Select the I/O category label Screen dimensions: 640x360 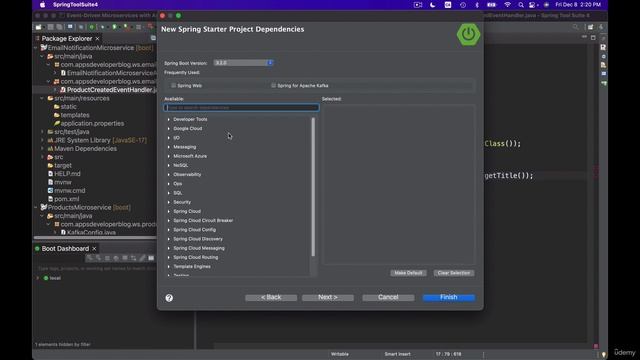pos(176,138)
